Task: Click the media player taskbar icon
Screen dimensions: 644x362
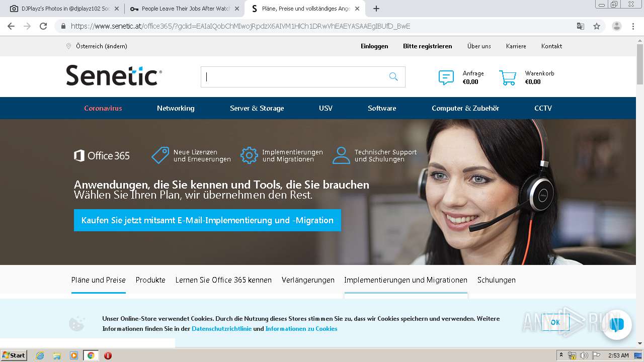Action: pyautogui.click(x=74, y=355)
